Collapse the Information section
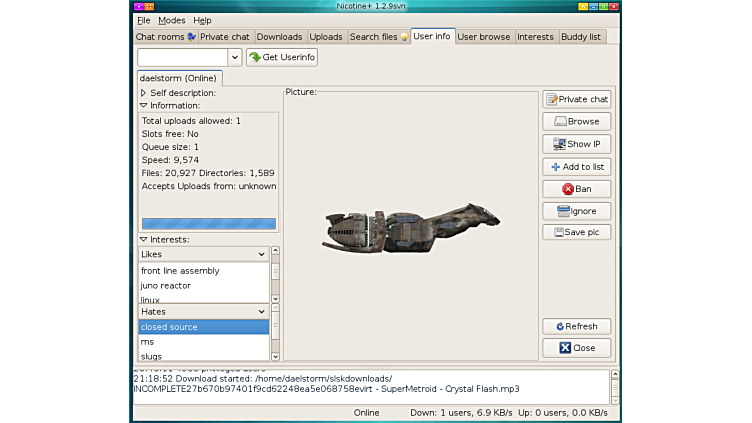The height and width of the screenshot is (423, 752). click(144, 105)
